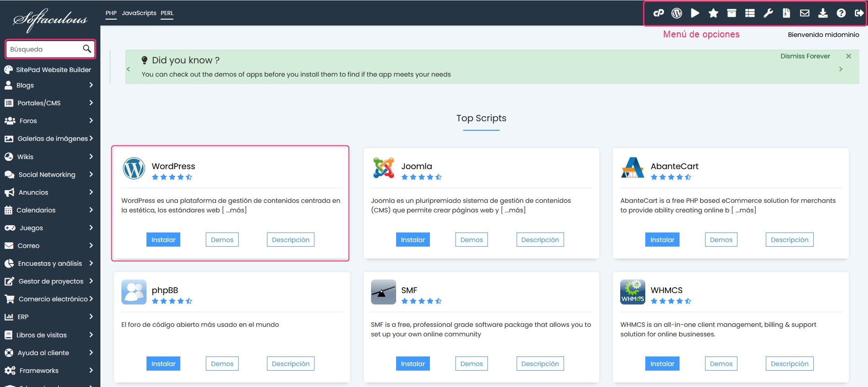Close the Did you know banner

click(x=848, y=56)
